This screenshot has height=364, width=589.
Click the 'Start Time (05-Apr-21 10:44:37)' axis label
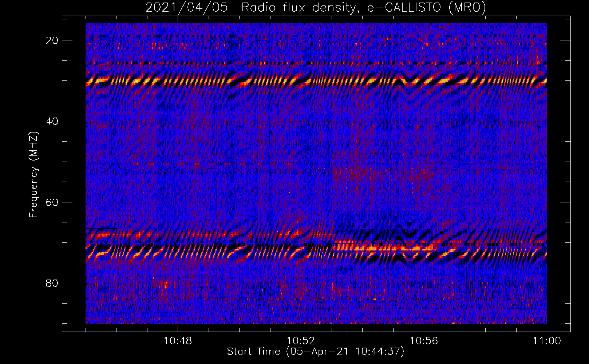(316, 352)
